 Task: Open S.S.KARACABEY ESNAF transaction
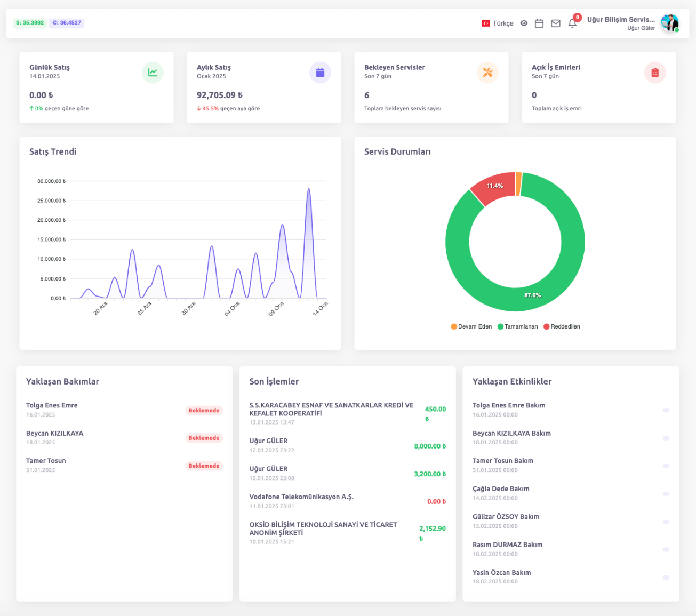tap(348, 413)
